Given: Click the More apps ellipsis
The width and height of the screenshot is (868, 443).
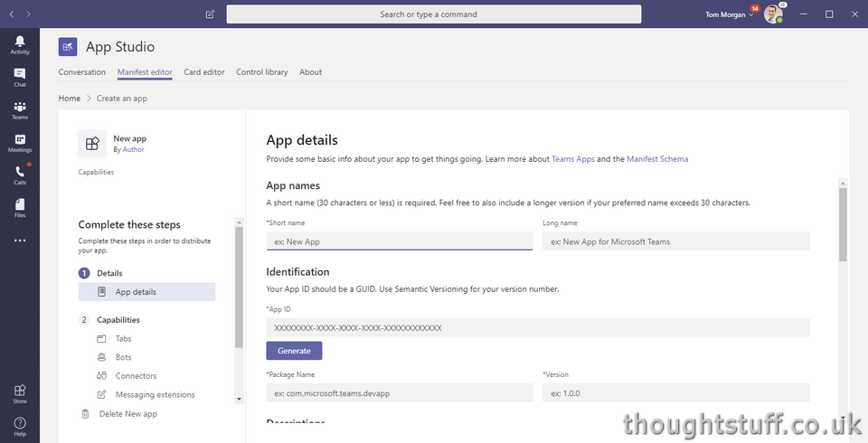Looking at the screenshot, I should coord(20,240).
